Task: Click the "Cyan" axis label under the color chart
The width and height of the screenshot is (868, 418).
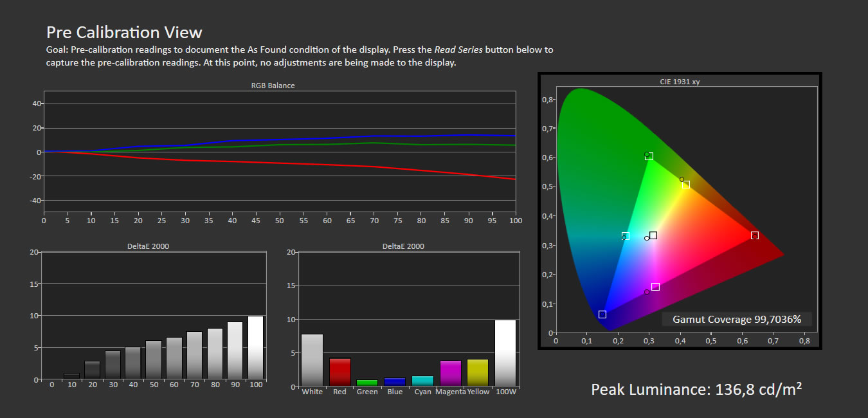Action: [423, 392]
